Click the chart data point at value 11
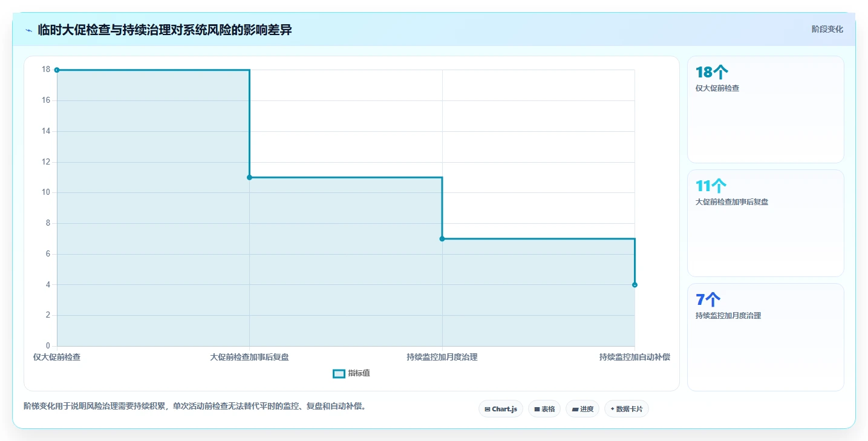Viewport: 868px width, 441px height. (x=249, y=177)
